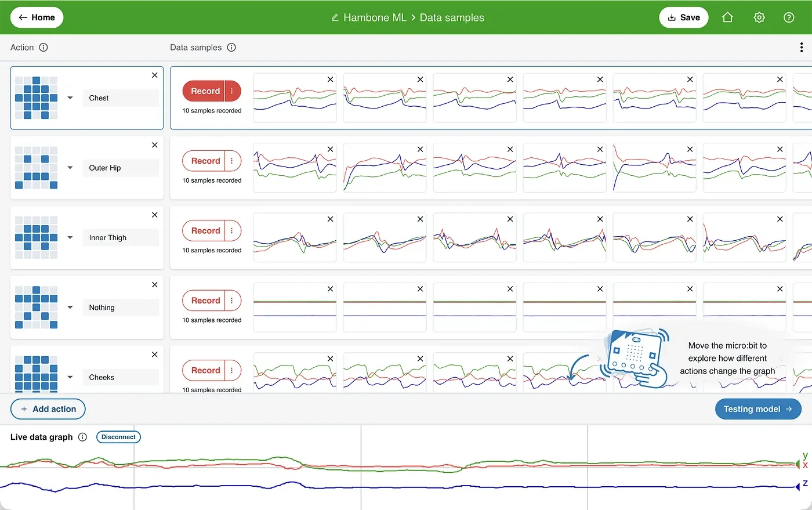Record a new Cheeks sample

[x=204, y=370]
